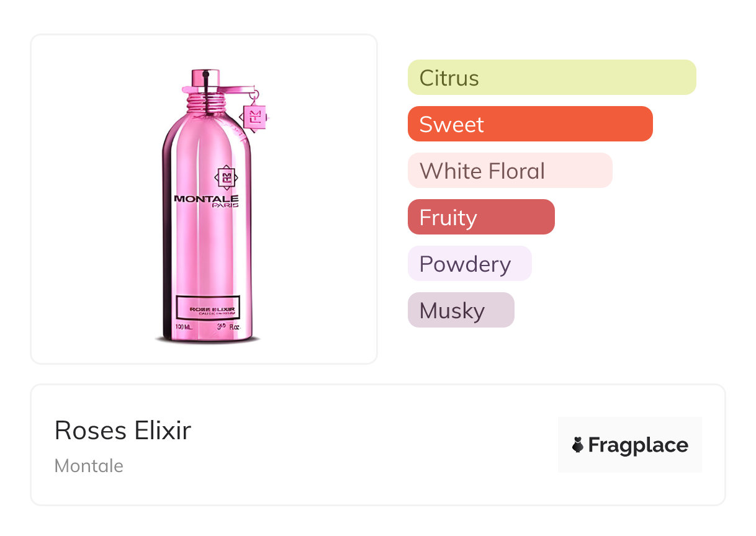Choose the White Floral accord bar
Screen dimensions: 756x536
pyautogui.click(x=510, y=171)
